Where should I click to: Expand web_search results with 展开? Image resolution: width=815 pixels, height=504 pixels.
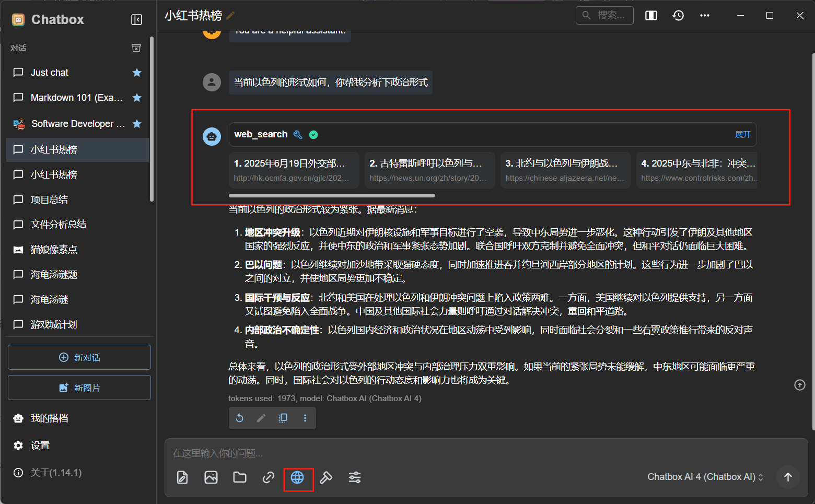742,135
